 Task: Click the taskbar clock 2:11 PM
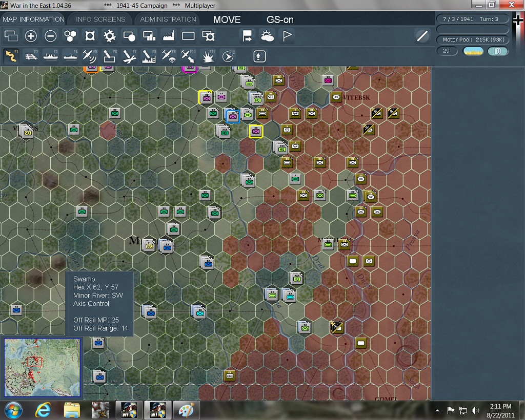coord(500,406)
